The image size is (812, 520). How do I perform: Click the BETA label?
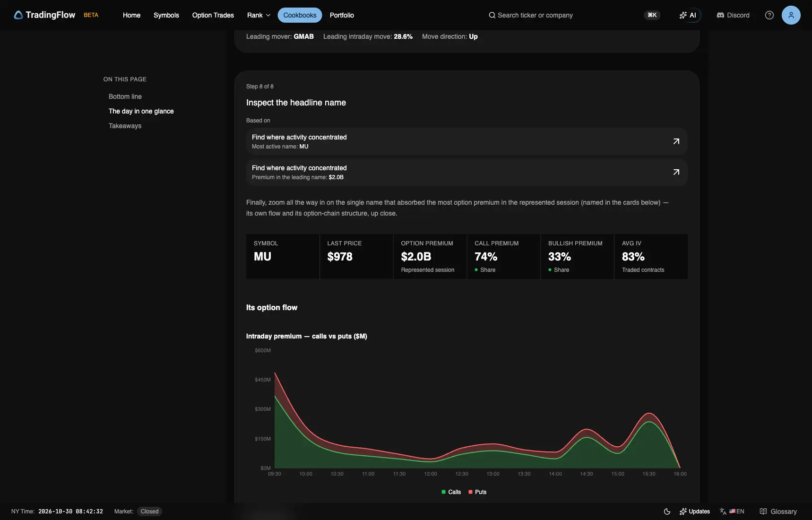tap(91, 15)
